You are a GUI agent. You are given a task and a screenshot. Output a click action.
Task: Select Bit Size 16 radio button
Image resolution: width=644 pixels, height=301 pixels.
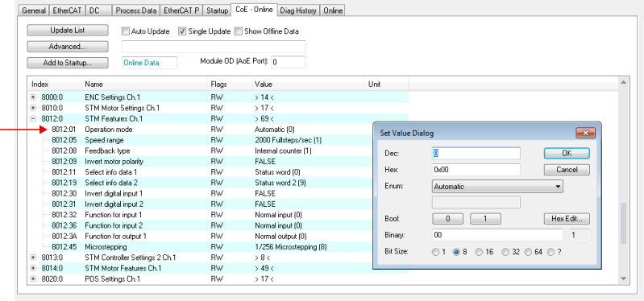click(479, 252)
